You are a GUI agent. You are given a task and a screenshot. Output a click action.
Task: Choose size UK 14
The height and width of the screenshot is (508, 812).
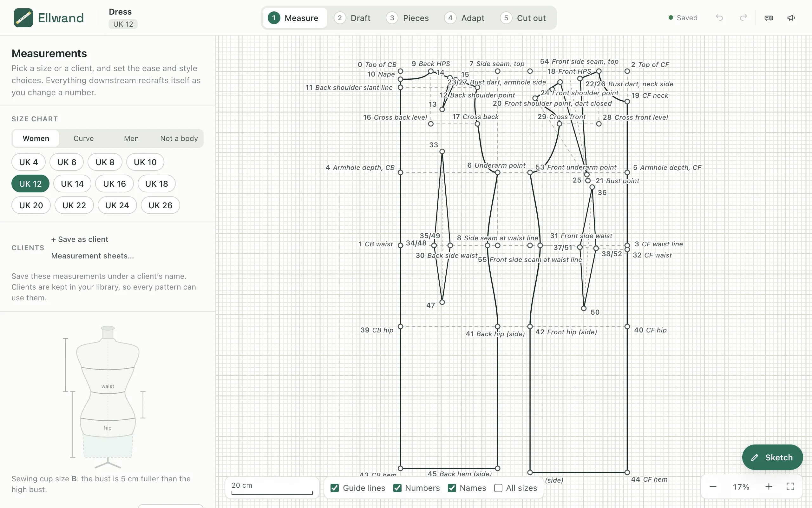(72, 184)
